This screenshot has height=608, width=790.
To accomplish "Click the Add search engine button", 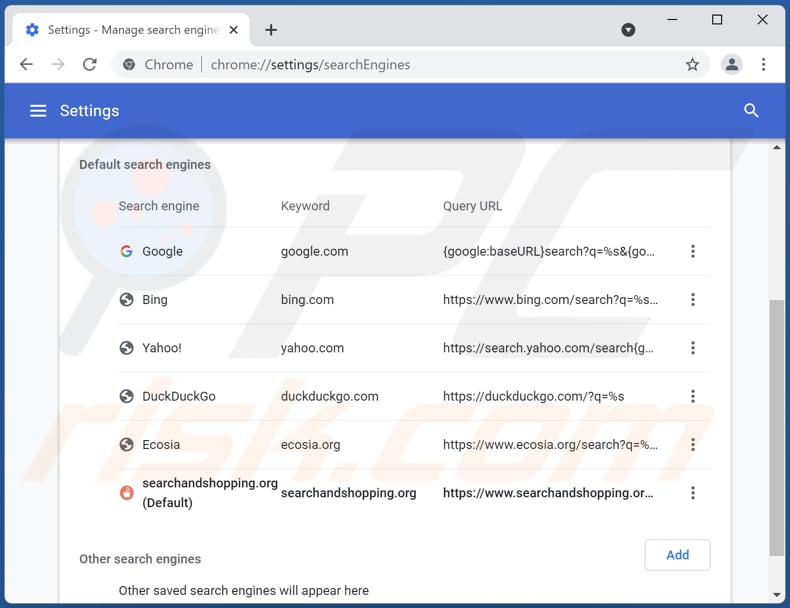I will 677,555.
